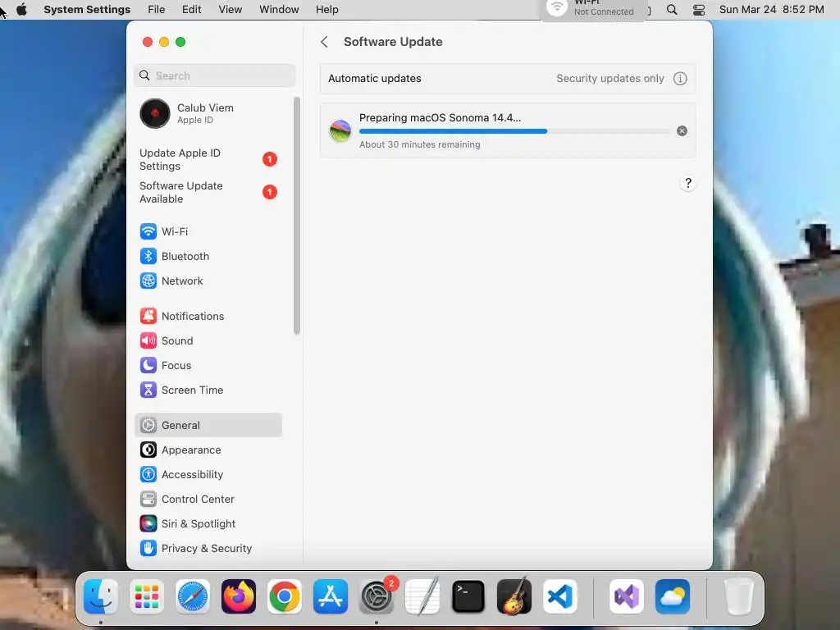This screenshot has width=840, height=630.
Task: Open Update Apple ID Settings notice
Action: coord(208,160)
